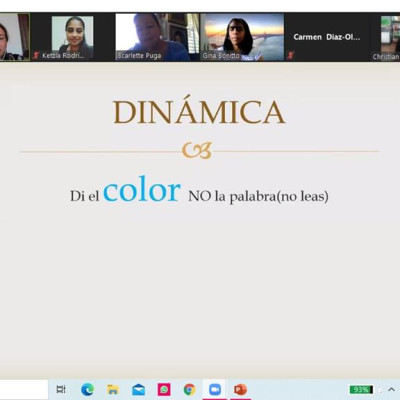Click the taskbar search box

click(24, 389)
